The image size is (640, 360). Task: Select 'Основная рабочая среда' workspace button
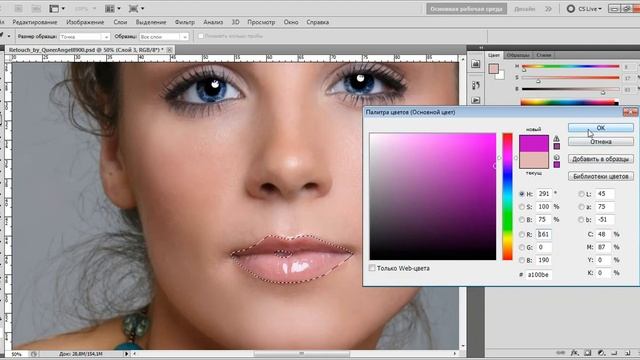coord(466,9)
